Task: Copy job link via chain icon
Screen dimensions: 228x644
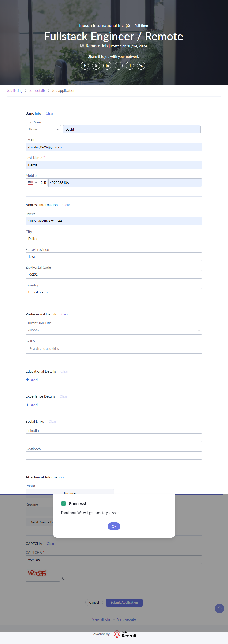Action: click(141, 66)
